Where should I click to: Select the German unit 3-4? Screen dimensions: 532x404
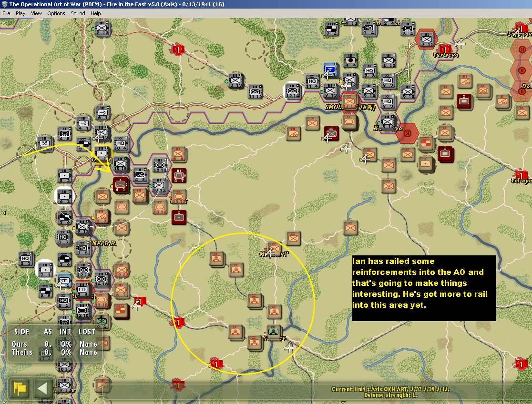click(x=407, y=30)
